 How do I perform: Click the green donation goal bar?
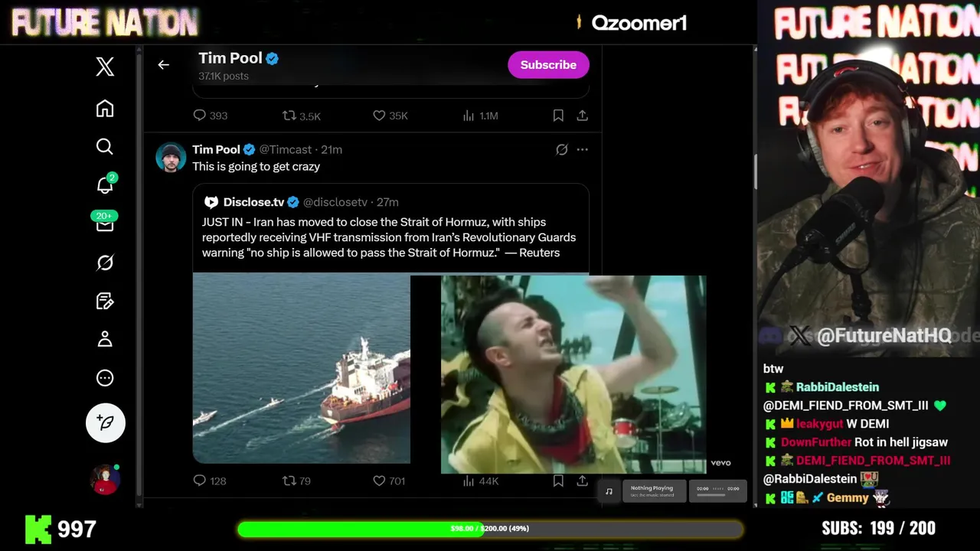(x=490, y=529)
